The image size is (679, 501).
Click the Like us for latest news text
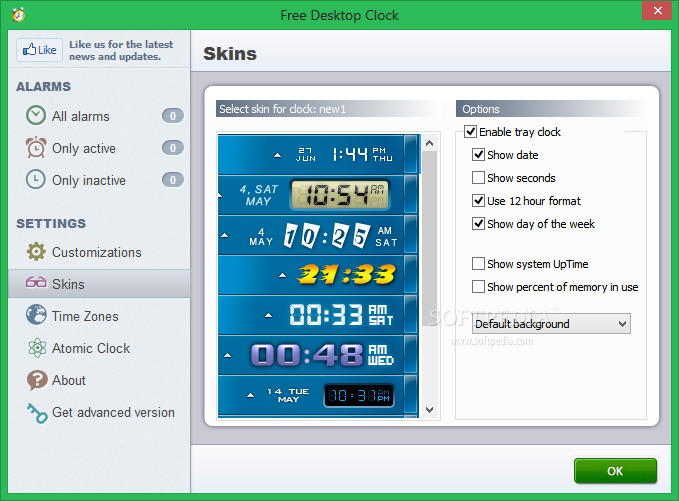(121, 50)
